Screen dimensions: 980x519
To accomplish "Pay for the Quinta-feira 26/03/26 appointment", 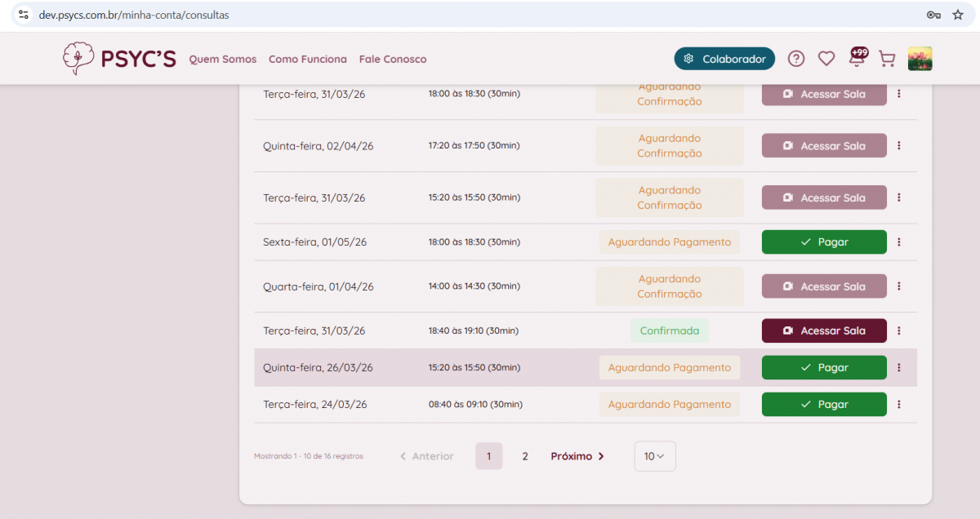I will coord(824,367).
